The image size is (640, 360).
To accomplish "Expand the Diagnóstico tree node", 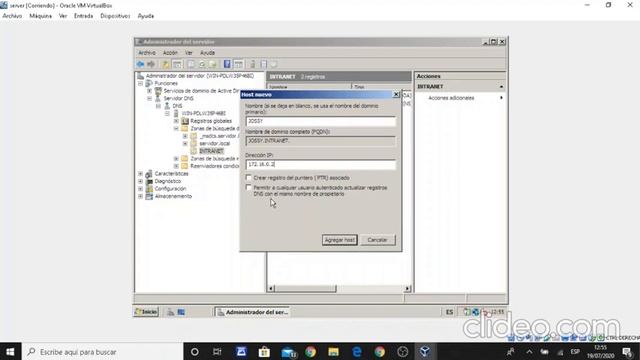I will (140, 181).
